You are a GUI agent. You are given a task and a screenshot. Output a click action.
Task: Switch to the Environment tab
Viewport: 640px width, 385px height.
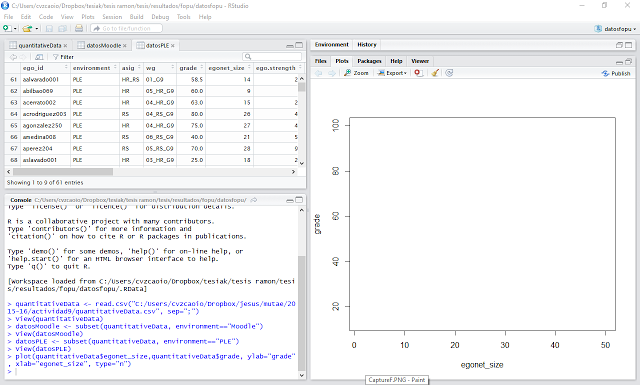[x=331, y=45]
